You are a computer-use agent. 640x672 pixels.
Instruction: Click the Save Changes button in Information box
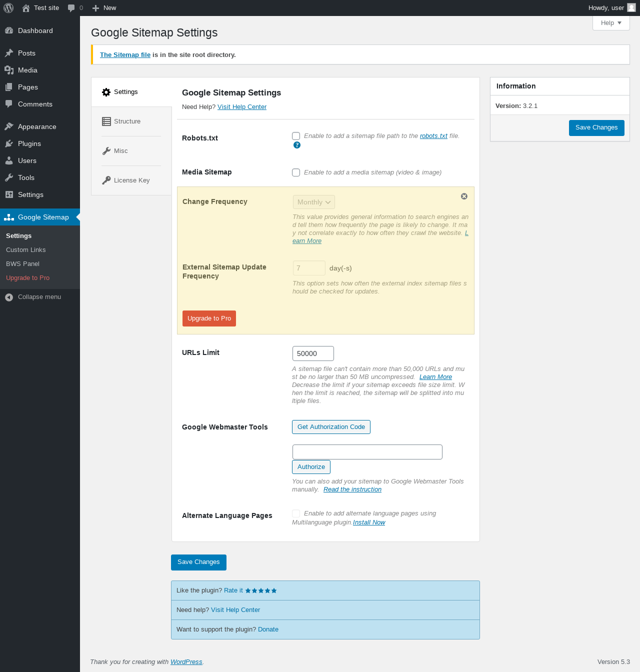(x=596, y=127)
